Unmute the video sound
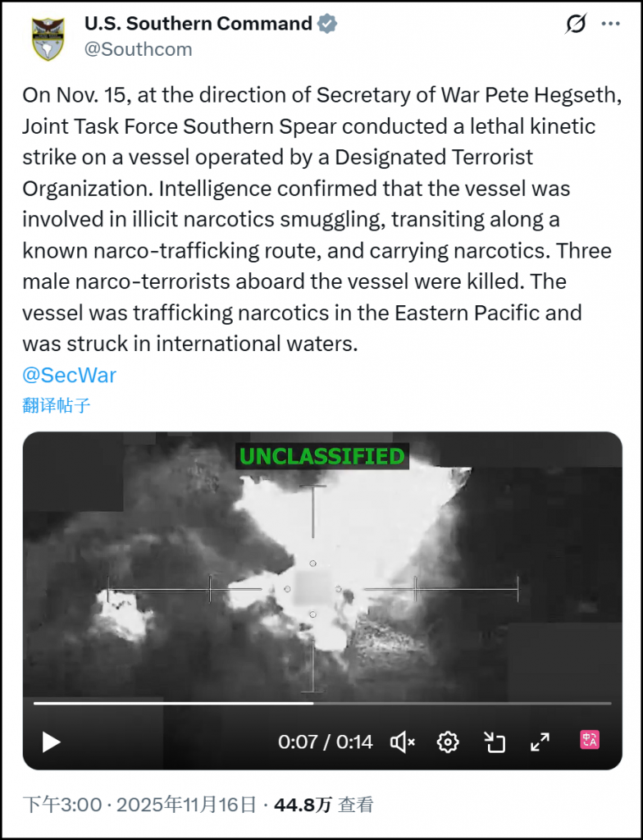 (x=403, y=742)
